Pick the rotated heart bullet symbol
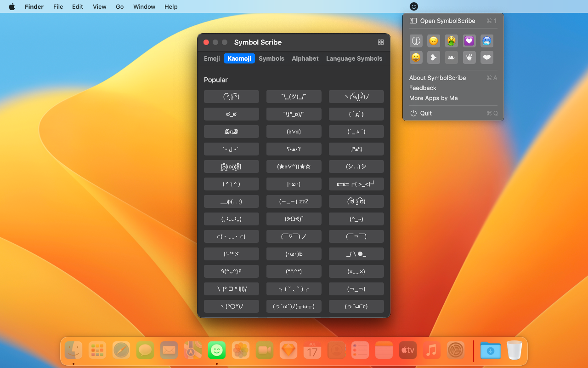Viewport: 588px width, 368px height. coord(433,57)
